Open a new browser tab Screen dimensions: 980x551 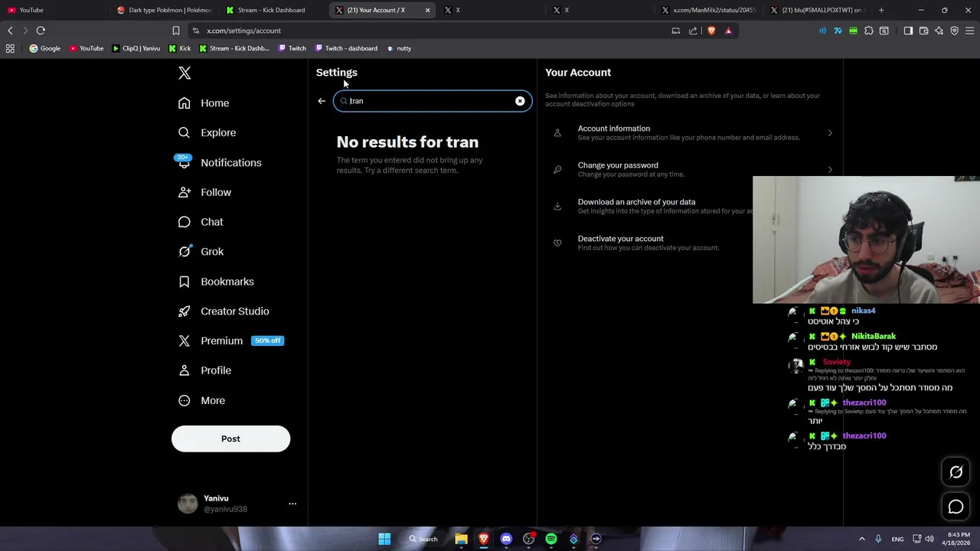click(x=881, y=10)
